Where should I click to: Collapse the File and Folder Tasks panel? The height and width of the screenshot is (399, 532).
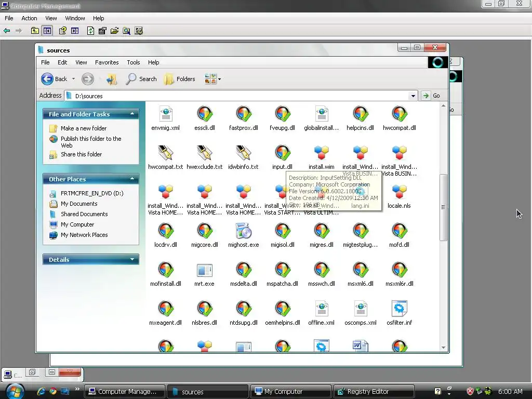coord(132,114)
